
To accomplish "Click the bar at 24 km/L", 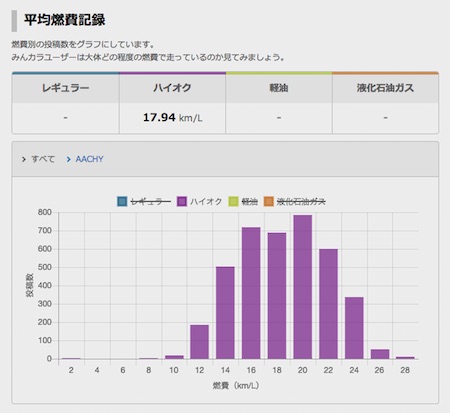I will 354,328.
